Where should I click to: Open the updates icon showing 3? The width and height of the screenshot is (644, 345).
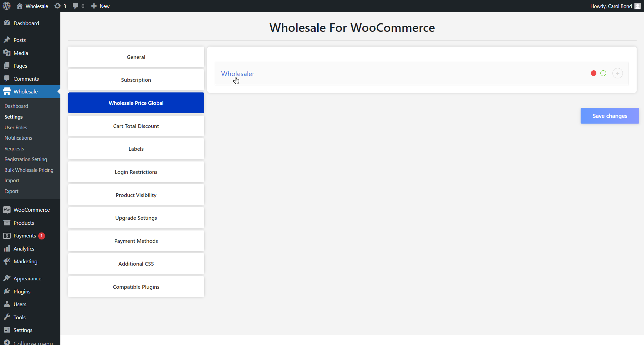(57, 6)
